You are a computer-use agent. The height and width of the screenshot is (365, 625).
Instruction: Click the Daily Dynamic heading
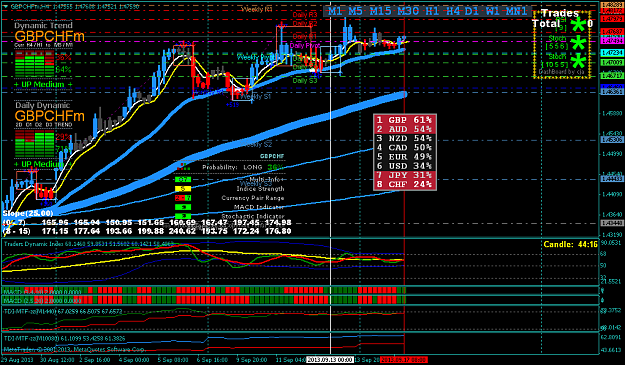point(43,105)
